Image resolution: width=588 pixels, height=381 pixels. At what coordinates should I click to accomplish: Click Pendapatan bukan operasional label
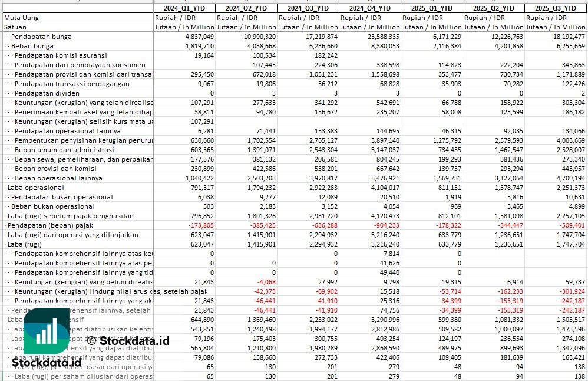[62, 197]
